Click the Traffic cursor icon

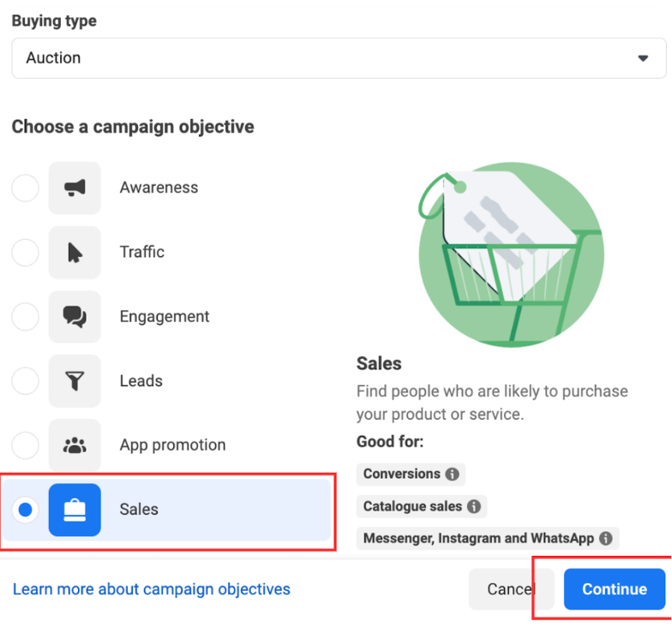75,252
